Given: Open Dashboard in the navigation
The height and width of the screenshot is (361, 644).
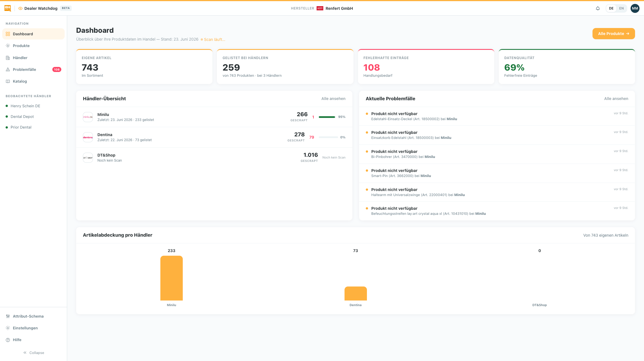Looking at the screenshot, I should click(x=33, y=34).
